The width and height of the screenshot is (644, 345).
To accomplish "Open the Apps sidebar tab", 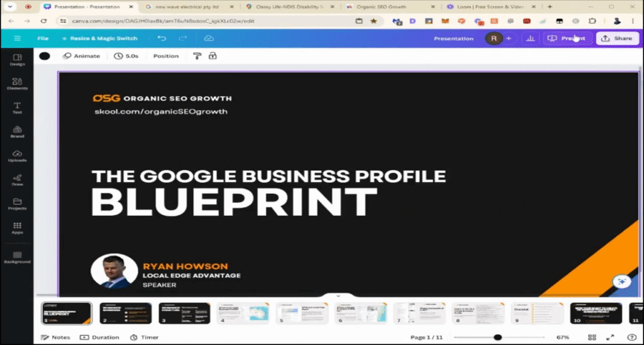I will [17, 229].
